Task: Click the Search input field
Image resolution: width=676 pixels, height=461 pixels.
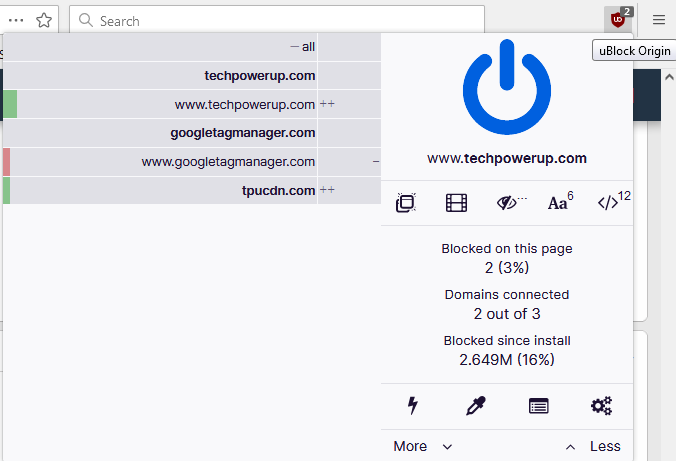Action: coord(277,20)
